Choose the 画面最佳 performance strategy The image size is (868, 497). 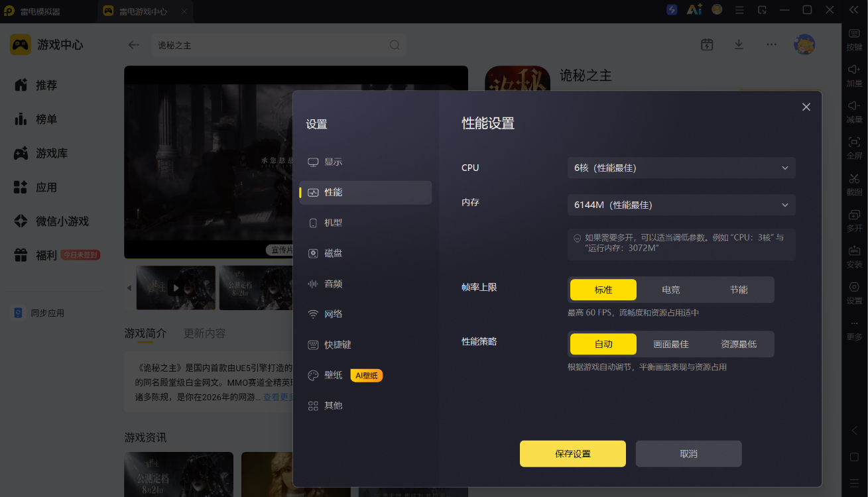[x=671, y=344]
